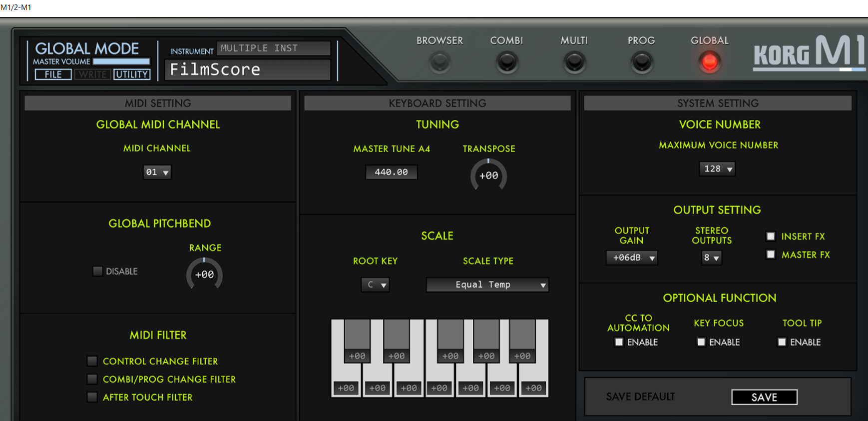Click the GLOBAL PITCHBEND heading
Image resolution: width=868 pixels, height=421 pixels.
[160, 223]
